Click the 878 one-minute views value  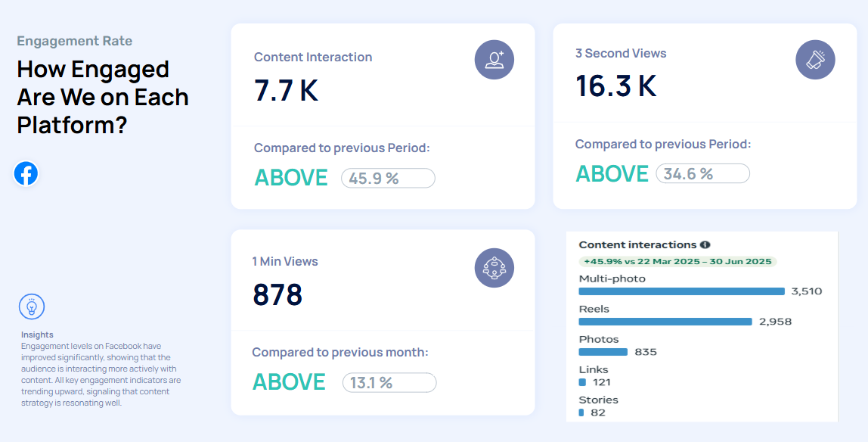point(277,294)
